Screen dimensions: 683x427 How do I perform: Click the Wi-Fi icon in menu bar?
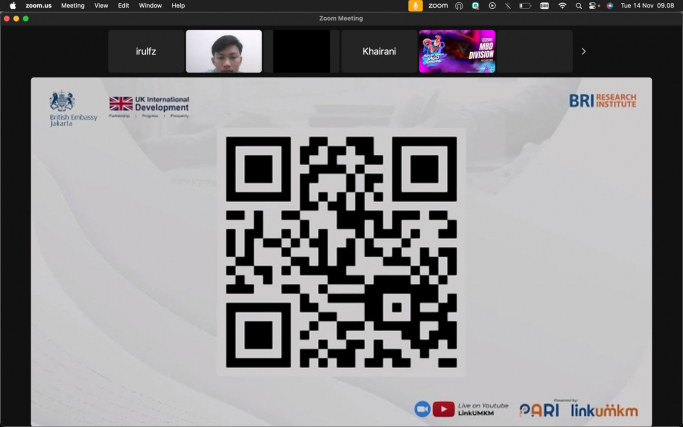click(x=562, y=6)
